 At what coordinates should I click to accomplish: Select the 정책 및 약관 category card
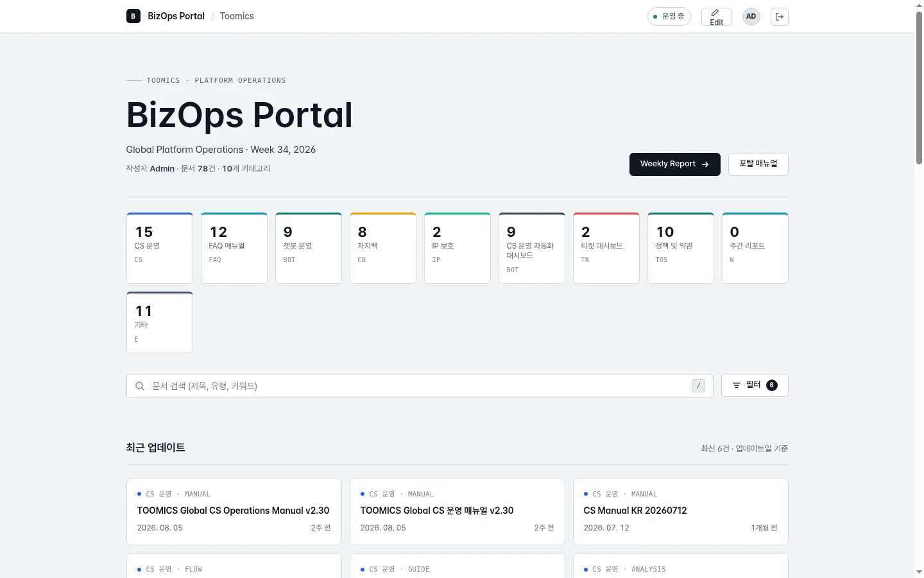click(681, 248)
